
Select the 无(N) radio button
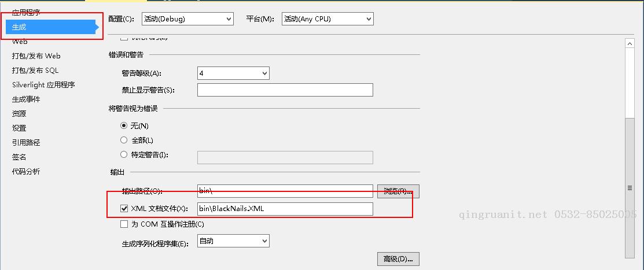pyautogui.click(x=124, y=125)
